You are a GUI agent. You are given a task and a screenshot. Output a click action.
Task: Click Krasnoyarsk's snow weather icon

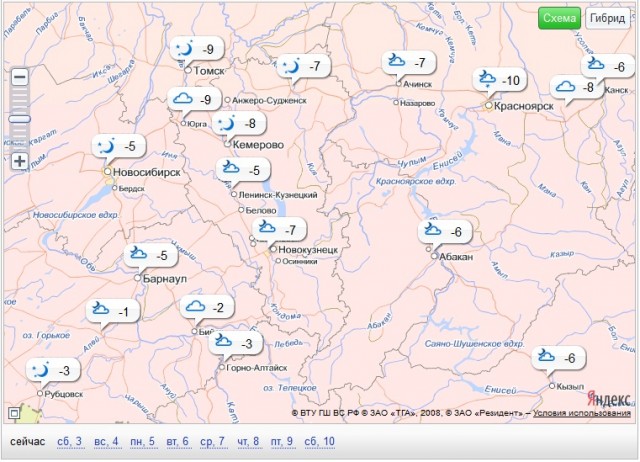pos(487,78)
